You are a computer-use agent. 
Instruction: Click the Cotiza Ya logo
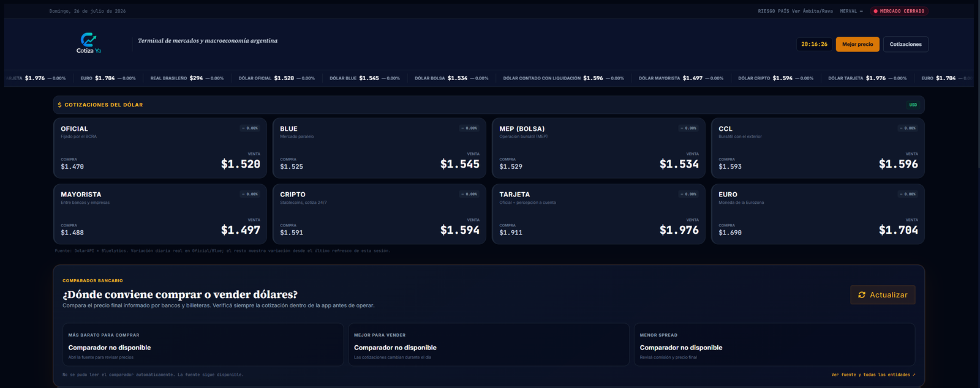[x=89, y=43]
